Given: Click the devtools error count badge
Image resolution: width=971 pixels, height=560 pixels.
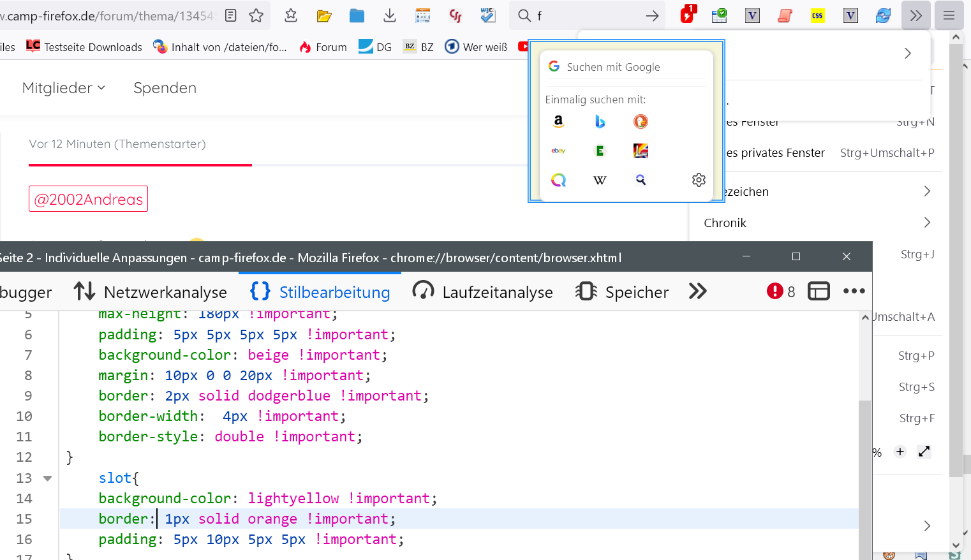Looking at the screenshot, I should click(x=781, y=291).
